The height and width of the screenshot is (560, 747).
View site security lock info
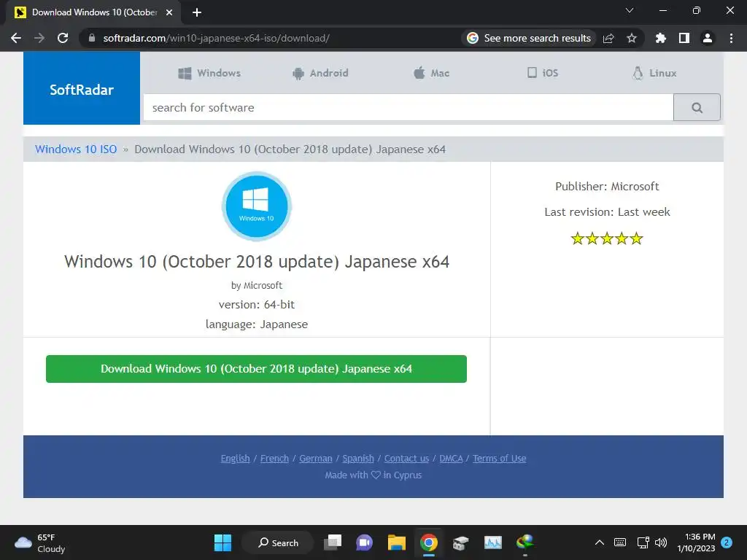pos(92,38)
